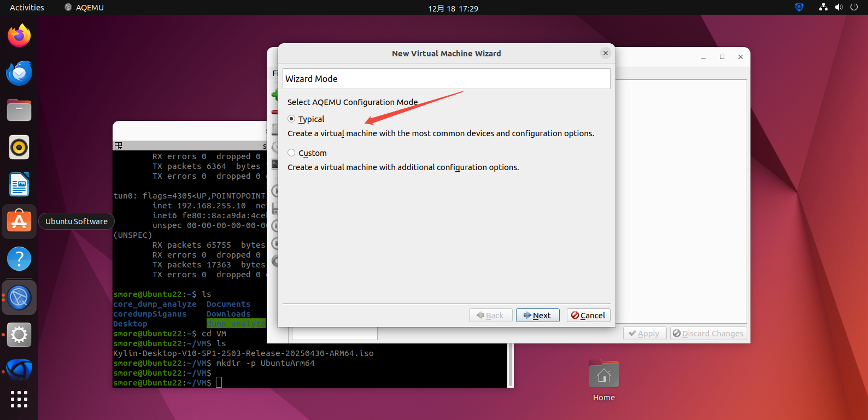This screenshot has width=868, height=420.
Task: Cancel the New Virtual Machine Wizard
Action: click(588, 316)
